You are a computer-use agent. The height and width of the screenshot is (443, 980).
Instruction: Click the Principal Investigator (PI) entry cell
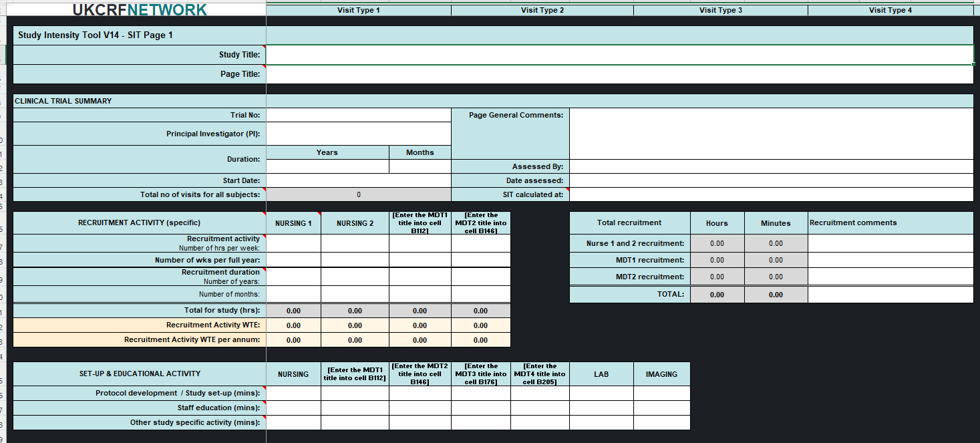(x=359, y=134)
